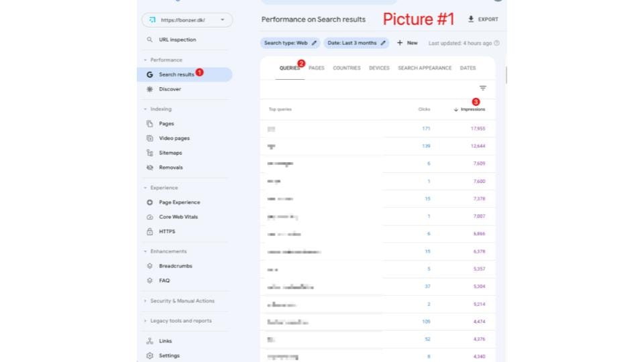Image resolution: width=644 pixels, height=362 pixels.
Task: Switch to the Pages tab
Action: click(x=317, y=68)
